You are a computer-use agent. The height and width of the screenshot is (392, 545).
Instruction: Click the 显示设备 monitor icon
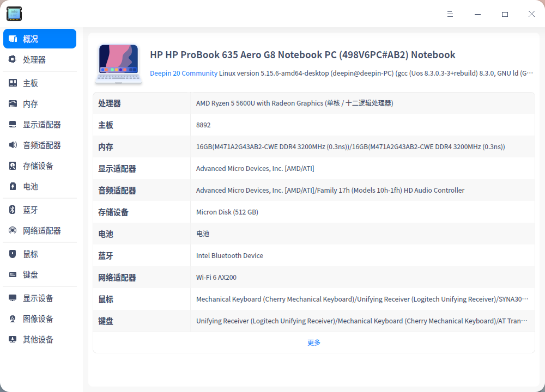coord(13,298)
